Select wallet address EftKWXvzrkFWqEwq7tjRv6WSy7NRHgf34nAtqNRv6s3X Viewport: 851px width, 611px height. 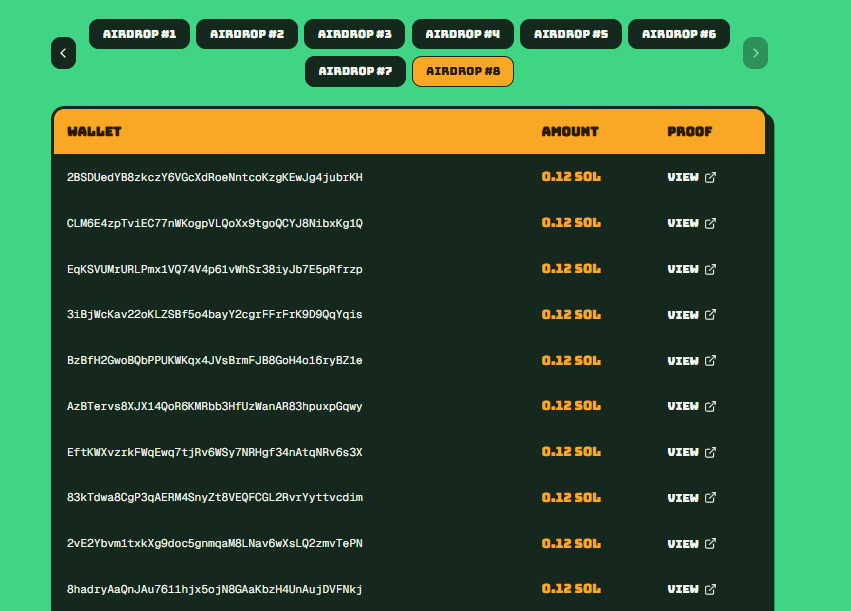coord(215,452)
